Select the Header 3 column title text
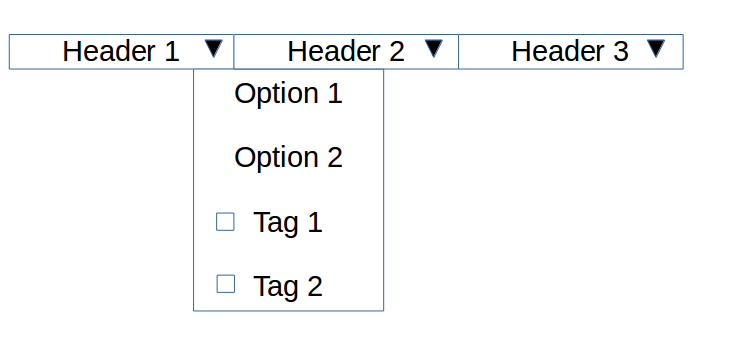 570,51
